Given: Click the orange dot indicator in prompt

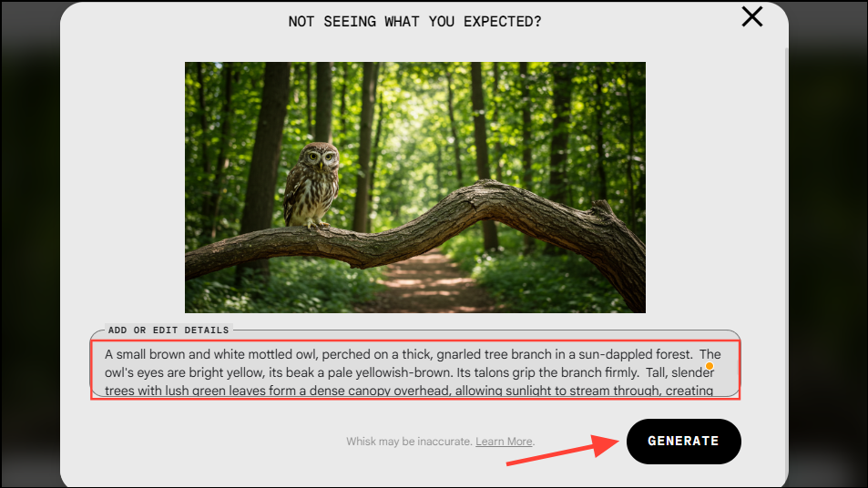Looking at the screenshot, I should [710, 366].
